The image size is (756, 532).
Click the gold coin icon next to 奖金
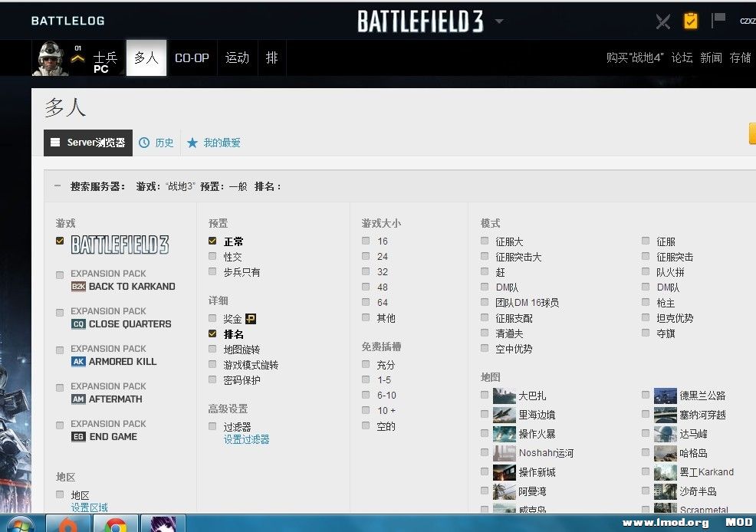point(249,318)
